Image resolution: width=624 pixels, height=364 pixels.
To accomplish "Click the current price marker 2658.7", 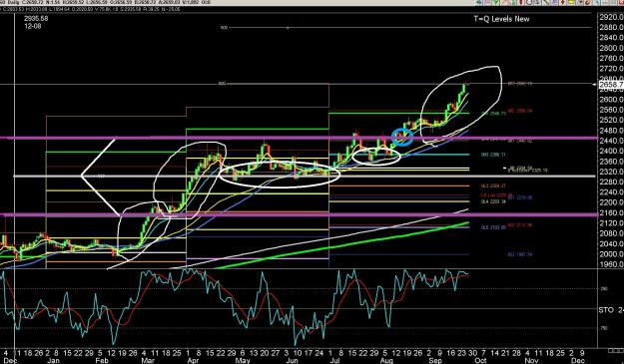I will [611, 84].
